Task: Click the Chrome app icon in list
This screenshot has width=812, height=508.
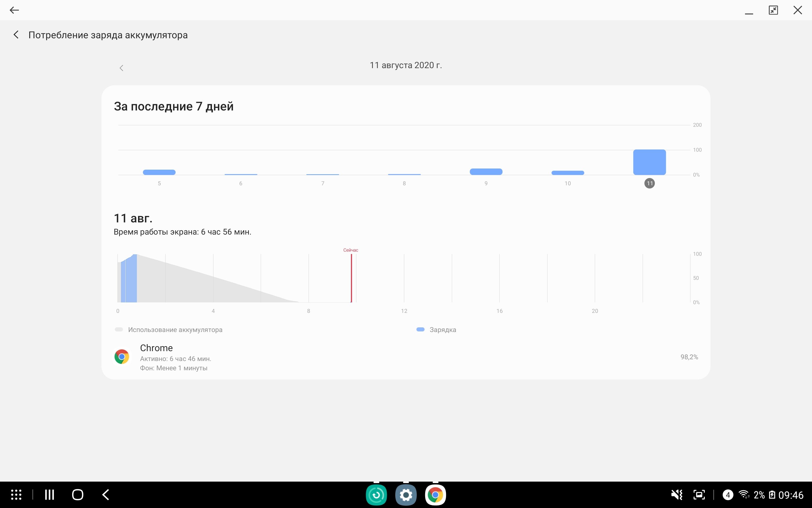Action: [122, 356]
